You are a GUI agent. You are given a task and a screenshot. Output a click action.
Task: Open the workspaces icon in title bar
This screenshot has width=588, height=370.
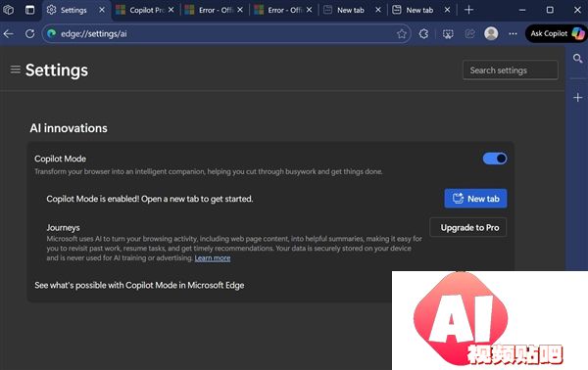coord(8,10)
